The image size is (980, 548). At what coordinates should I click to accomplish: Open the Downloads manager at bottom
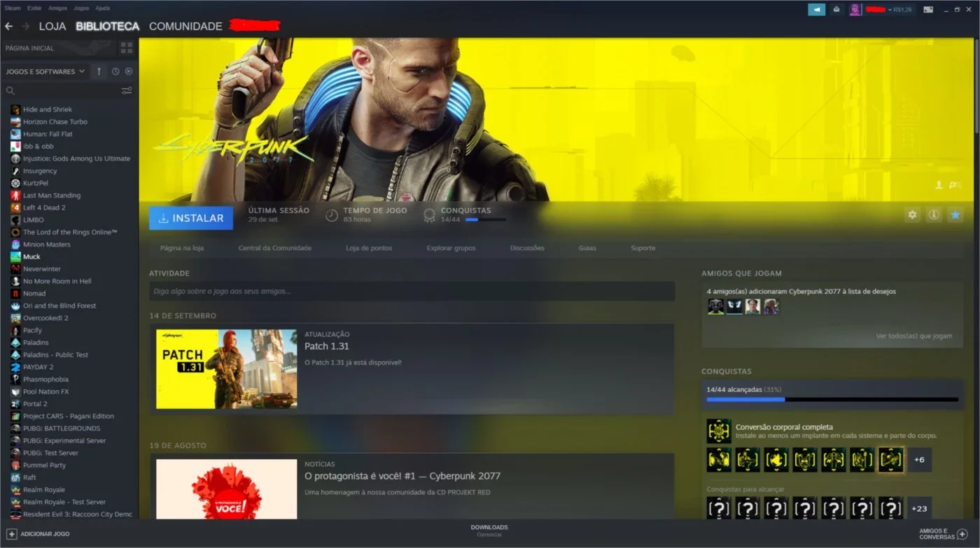coord(489,531)
